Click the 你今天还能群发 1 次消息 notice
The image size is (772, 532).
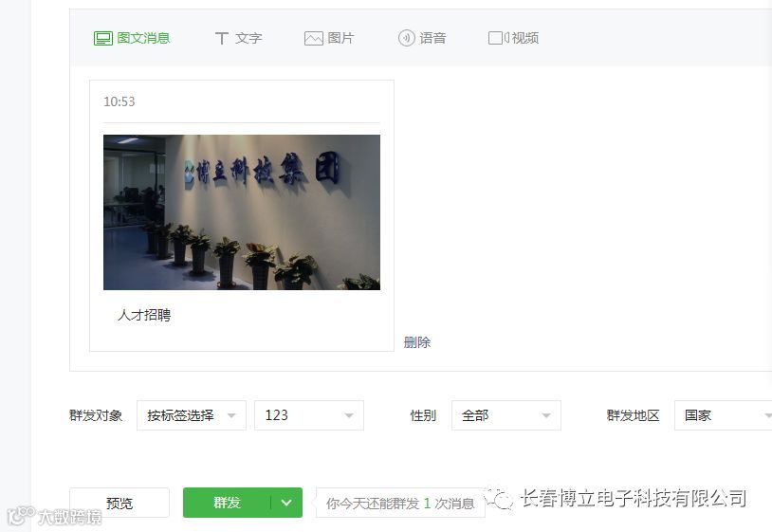pyautogui.click(x=400, y=503)
